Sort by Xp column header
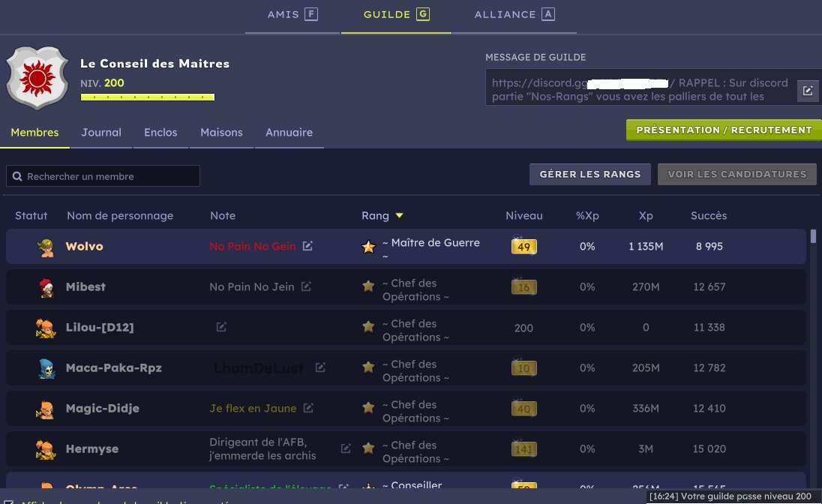This screenshot has width=822, height=504. (646, 215)
